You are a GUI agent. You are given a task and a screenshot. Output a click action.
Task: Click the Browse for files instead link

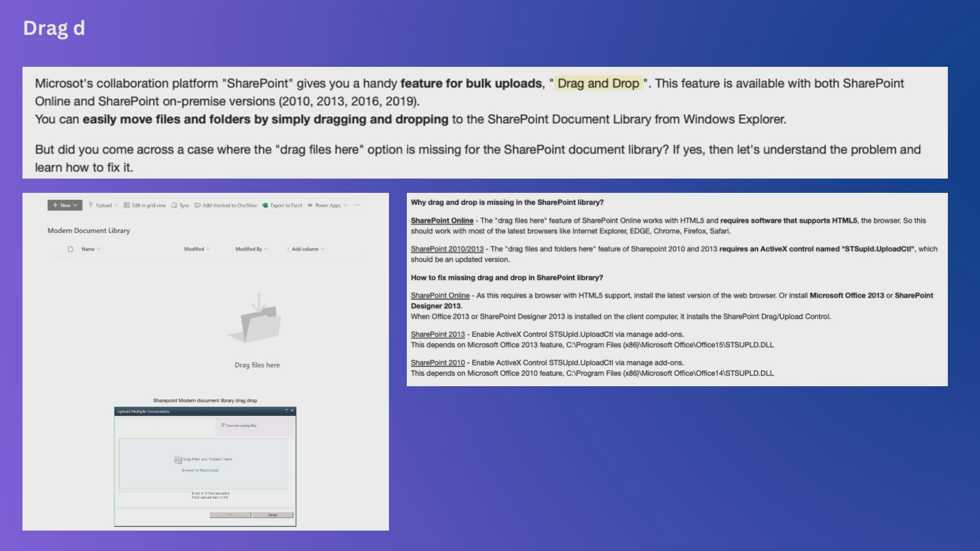[200, 470]
